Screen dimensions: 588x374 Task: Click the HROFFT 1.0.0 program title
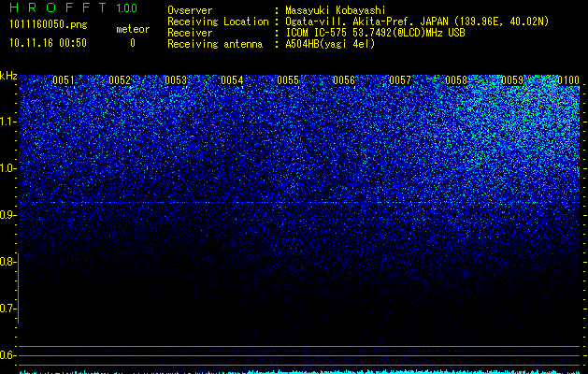pyautogui.click(x=74, y=7)
